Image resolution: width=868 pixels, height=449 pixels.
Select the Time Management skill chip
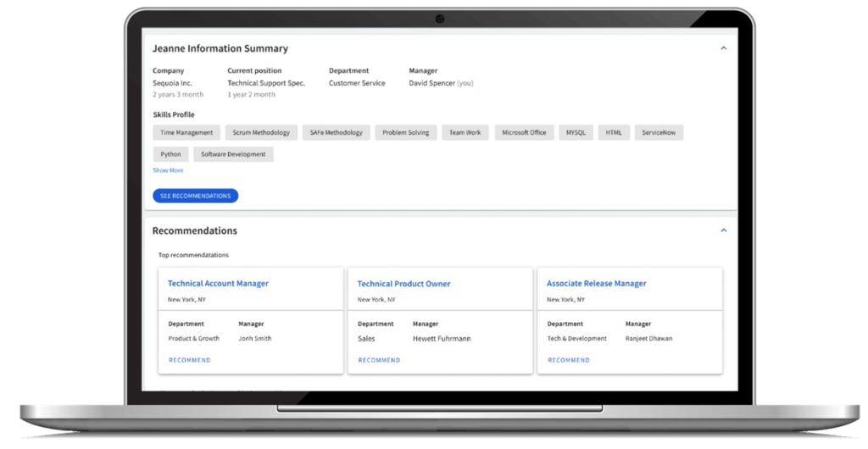[x=186, y=133]
